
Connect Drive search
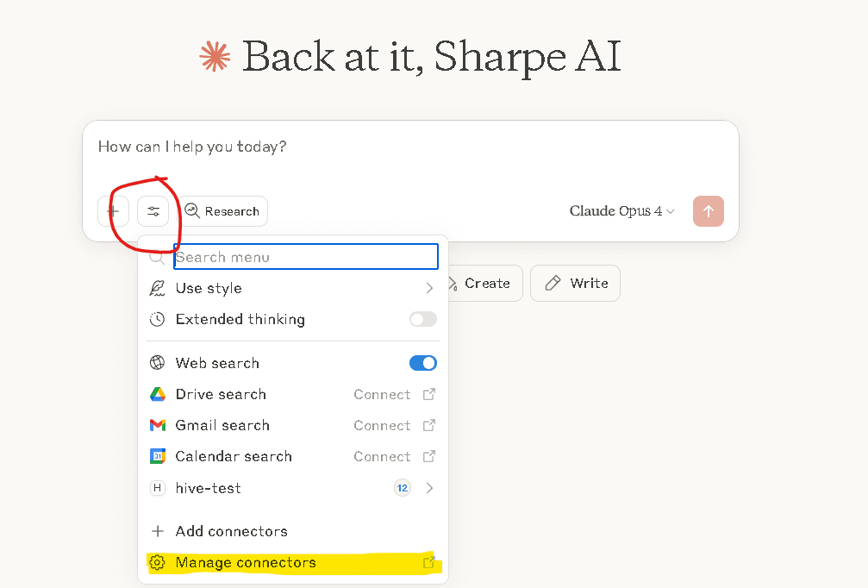pos(381,394)
